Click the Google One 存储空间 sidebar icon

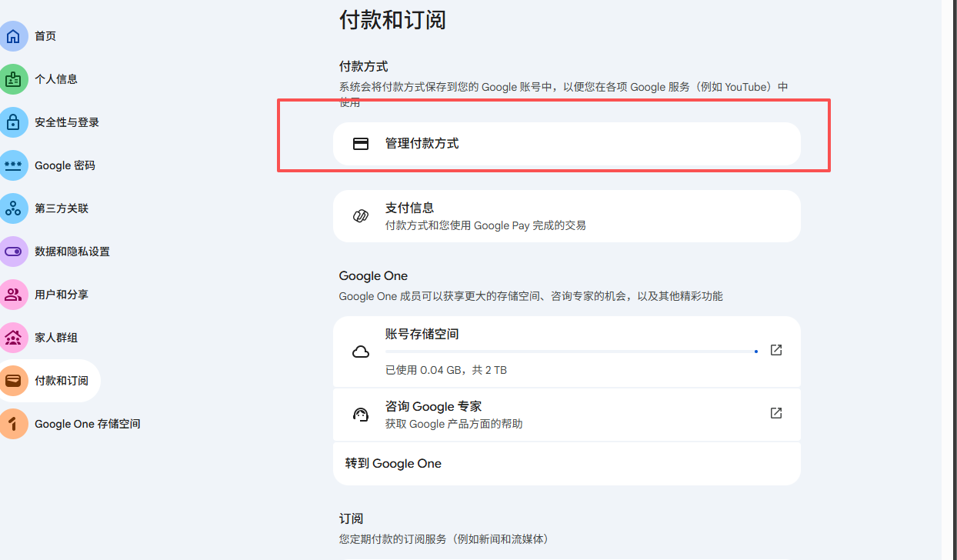click(x=13, y=424)
